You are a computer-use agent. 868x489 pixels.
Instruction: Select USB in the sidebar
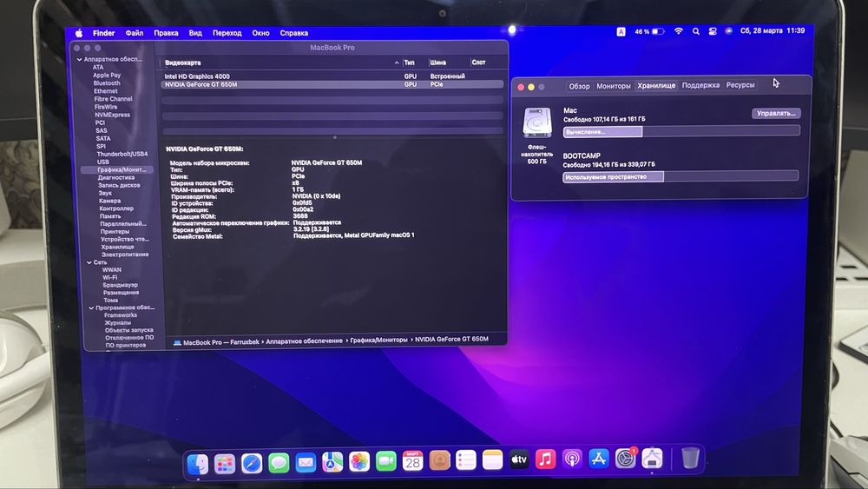[x=103, y=162]
